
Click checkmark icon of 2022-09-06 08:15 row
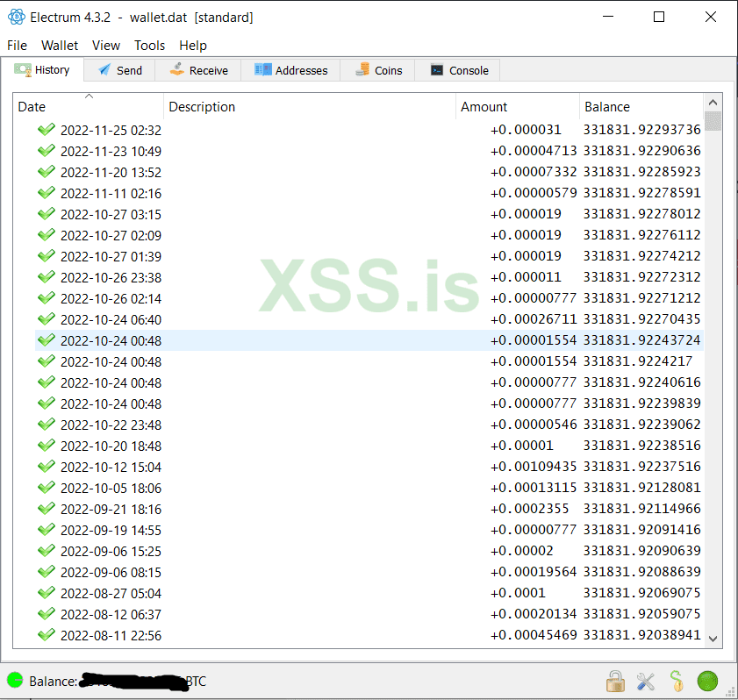point(47,572)
